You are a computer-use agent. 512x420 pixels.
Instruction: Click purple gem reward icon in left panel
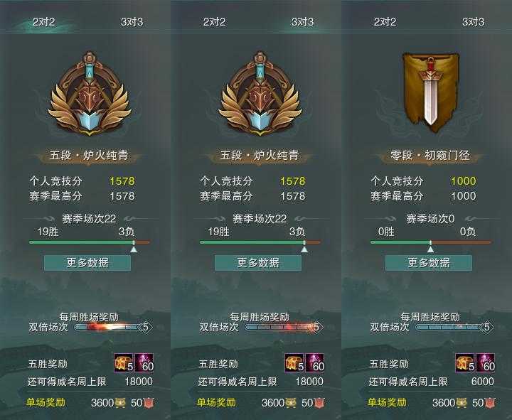coord(144,363)
